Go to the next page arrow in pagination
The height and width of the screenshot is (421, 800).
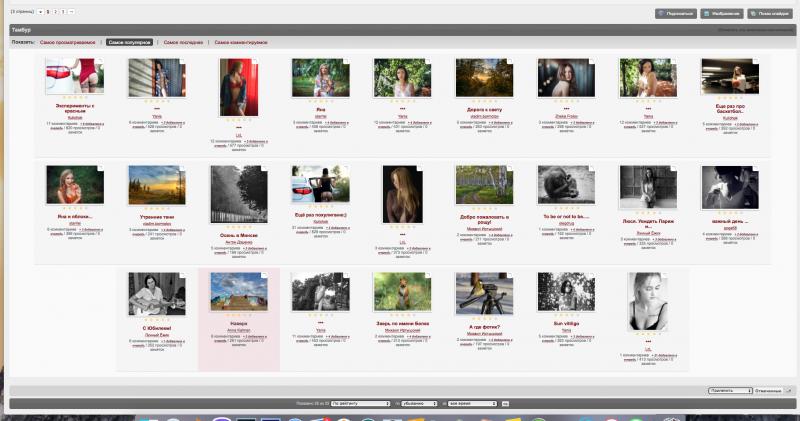(x=71, y=12)
